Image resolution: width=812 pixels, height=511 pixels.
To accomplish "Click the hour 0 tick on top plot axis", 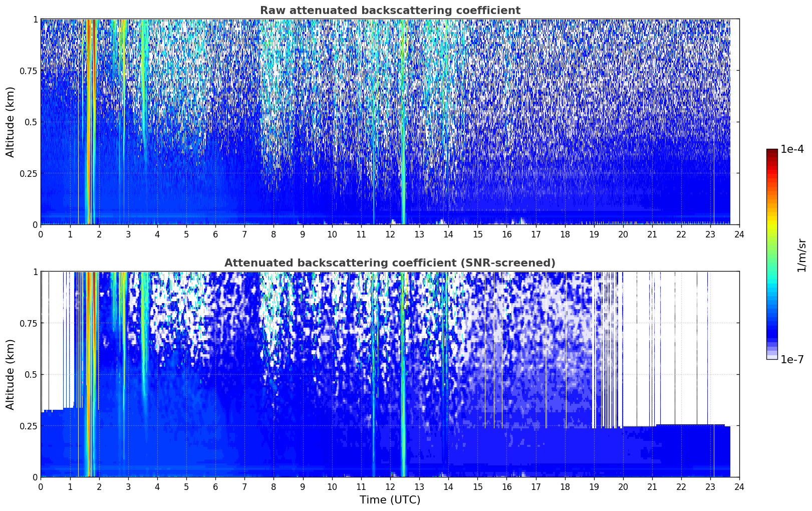I will pyautogui.click(x=41, y=234).
